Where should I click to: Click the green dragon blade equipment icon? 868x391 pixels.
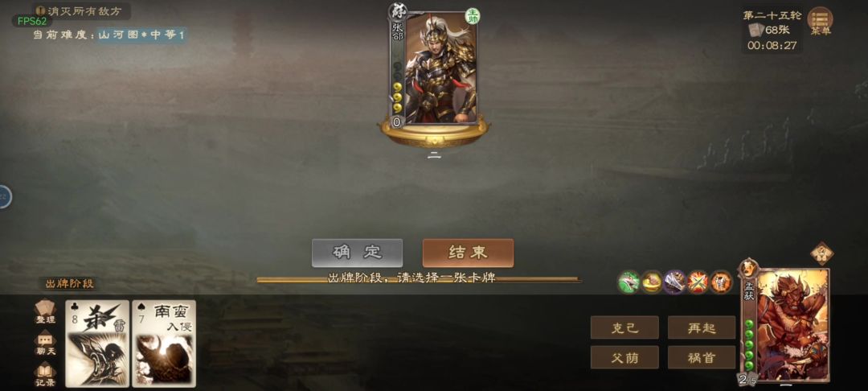tap(628, 282)
